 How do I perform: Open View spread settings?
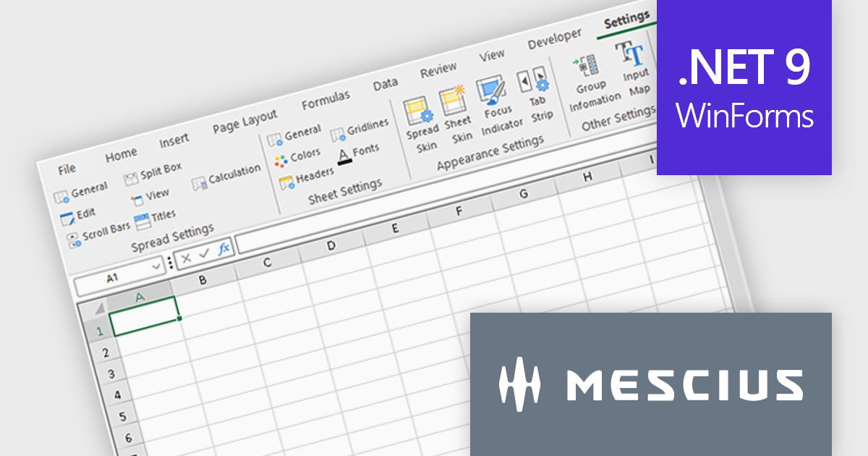150,197
